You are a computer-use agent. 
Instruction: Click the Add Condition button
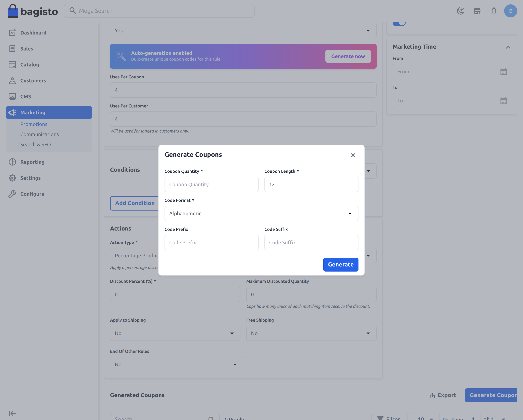(x=135, y=203)
